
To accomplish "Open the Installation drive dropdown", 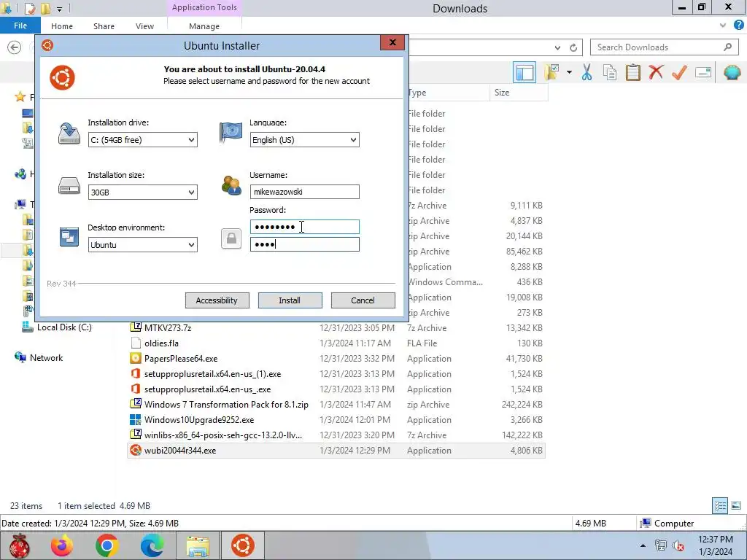I will pos(142,140).
